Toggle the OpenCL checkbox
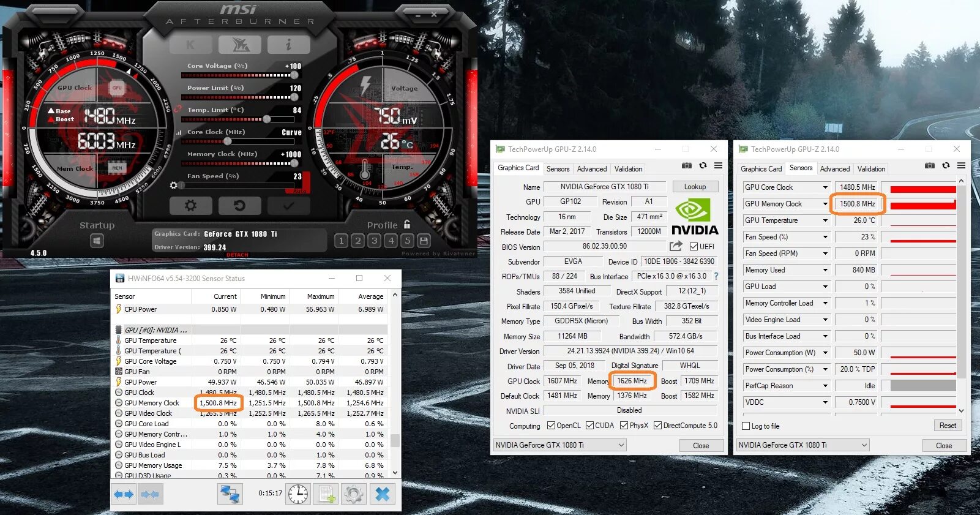 tap(551, 426)
